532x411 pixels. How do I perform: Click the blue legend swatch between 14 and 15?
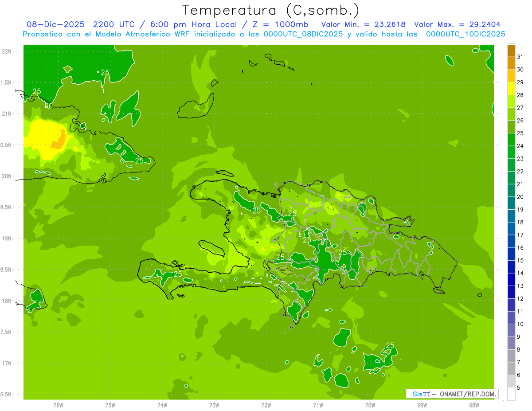(511, 267)
